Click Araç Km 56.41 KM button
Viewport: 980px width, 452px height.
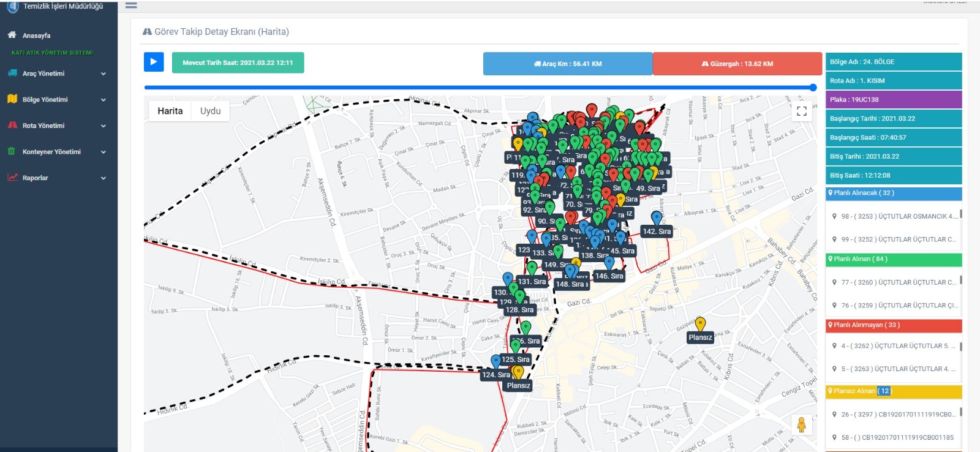tap(567, 64)
